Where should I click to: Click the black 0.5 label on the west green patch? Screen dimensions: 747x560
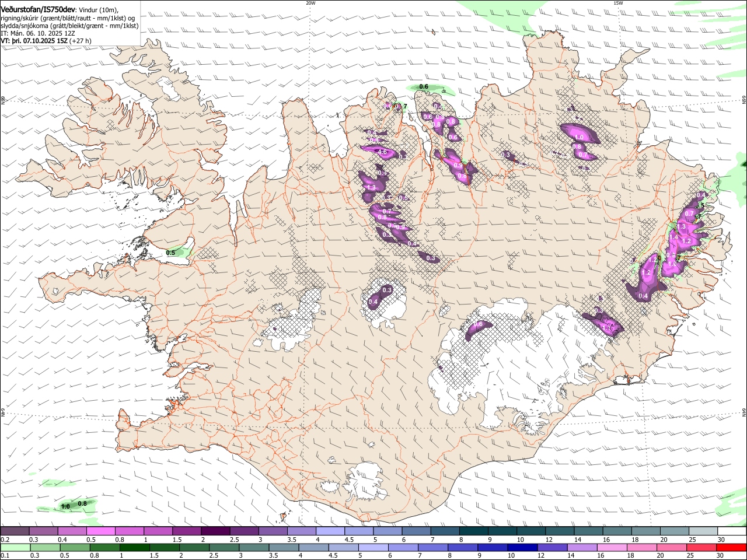click(x=170, y=253)
